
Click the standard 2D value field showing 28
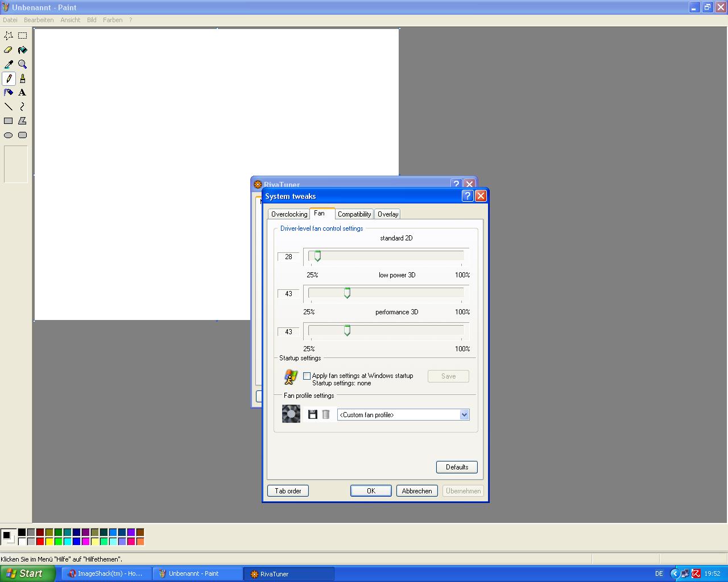coord(288,257)
